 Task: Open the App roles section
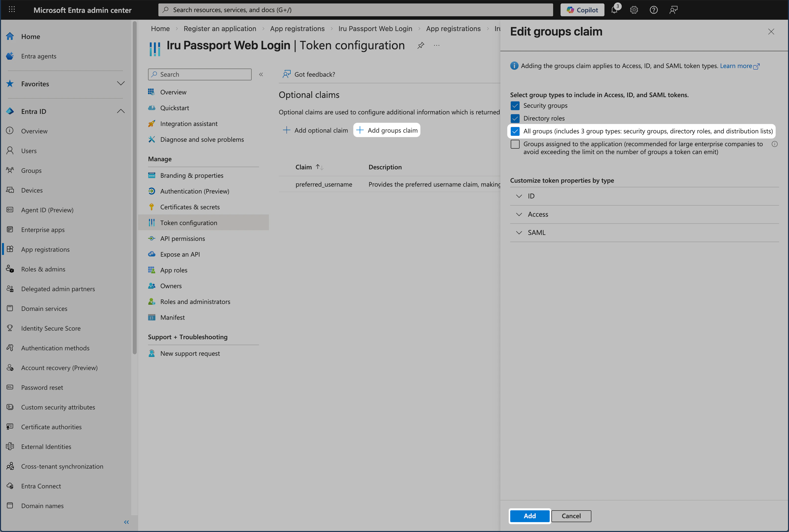[173, 270]
